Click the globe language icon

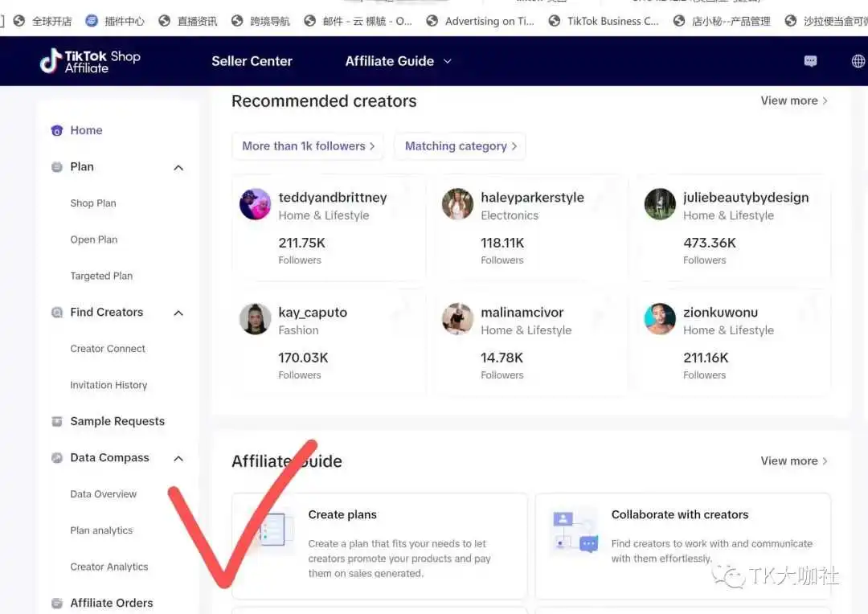858,61
